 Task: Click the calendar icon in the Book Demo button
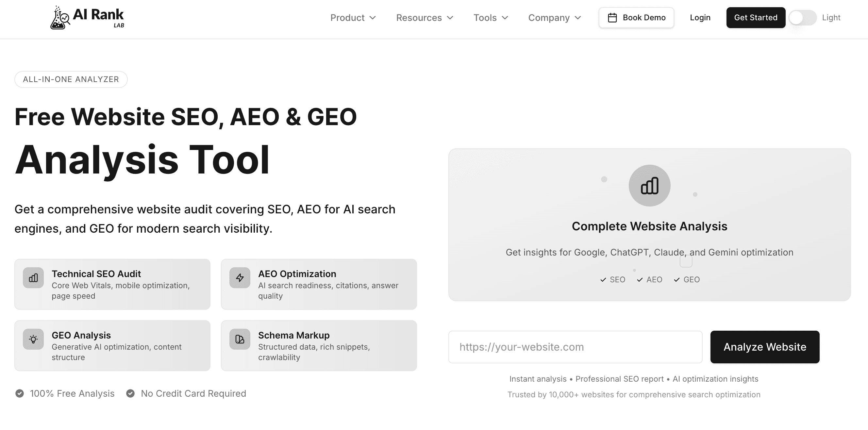pos(612,18)
